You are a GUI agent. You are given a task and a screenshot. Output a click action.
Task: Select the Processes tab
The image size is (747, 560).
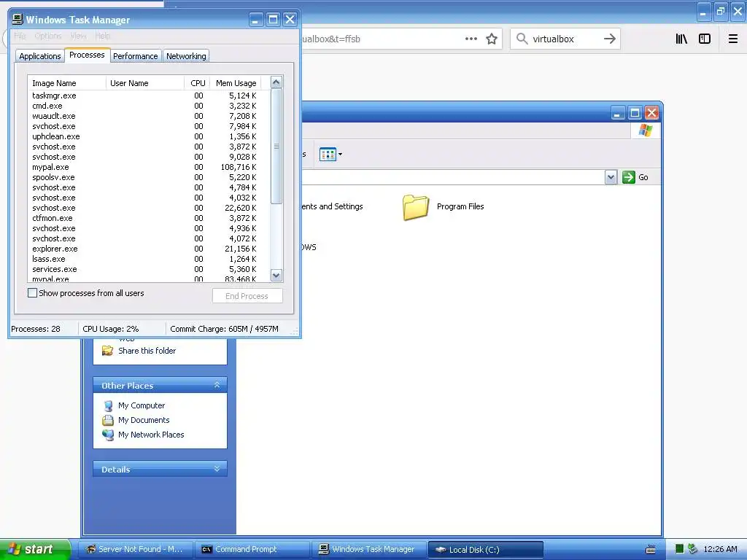88,55
